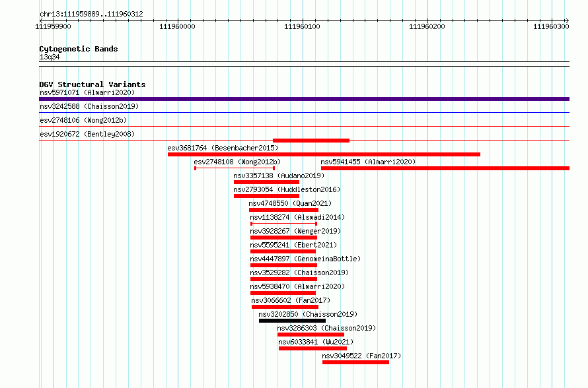Image resolution: width=588 pixels, height=388 pixels.
Task: Select variant nsv3928267 (Wenger2019)
Action: point(295,231)
